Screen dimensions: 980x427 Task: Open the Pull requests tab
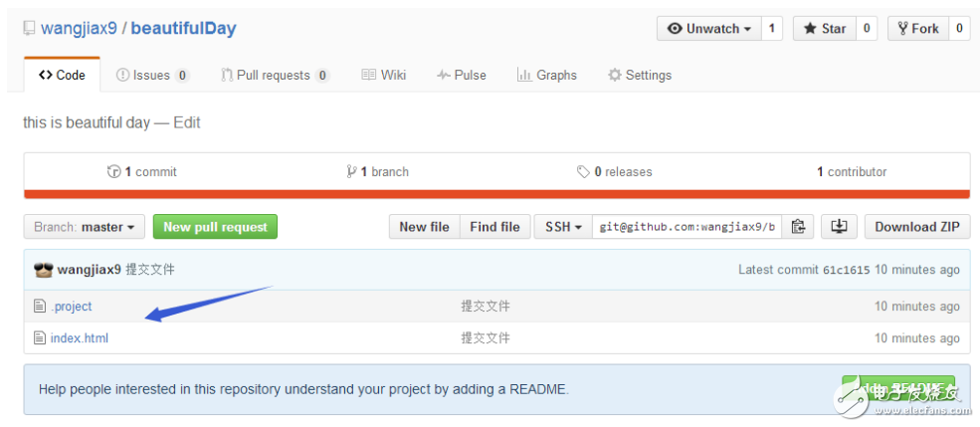(275, 75)
